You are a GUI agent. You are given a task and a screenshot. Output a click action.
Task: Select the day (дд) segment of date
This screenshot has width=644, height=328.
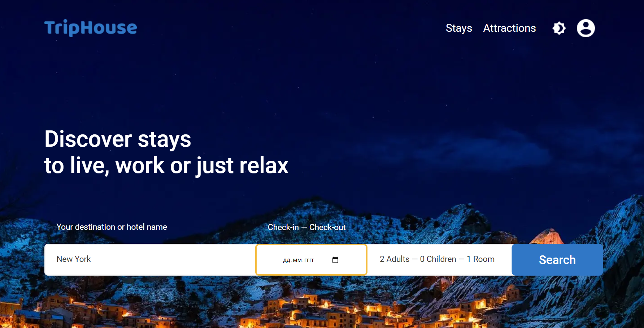(287, 260)
